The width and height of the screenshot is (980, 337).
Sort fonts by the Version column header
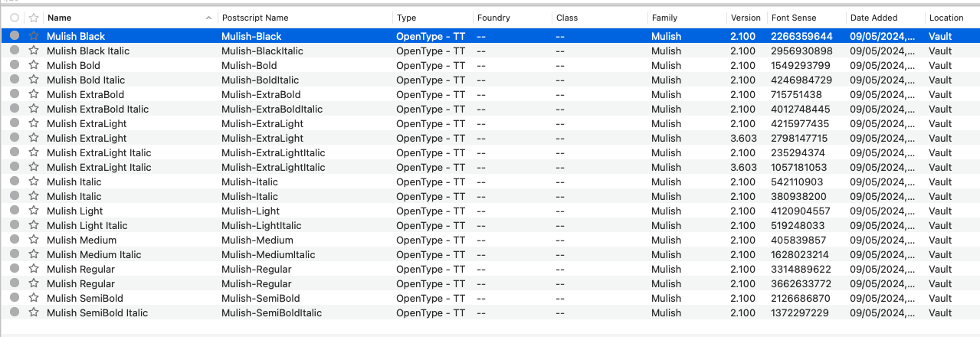(745, 18)
